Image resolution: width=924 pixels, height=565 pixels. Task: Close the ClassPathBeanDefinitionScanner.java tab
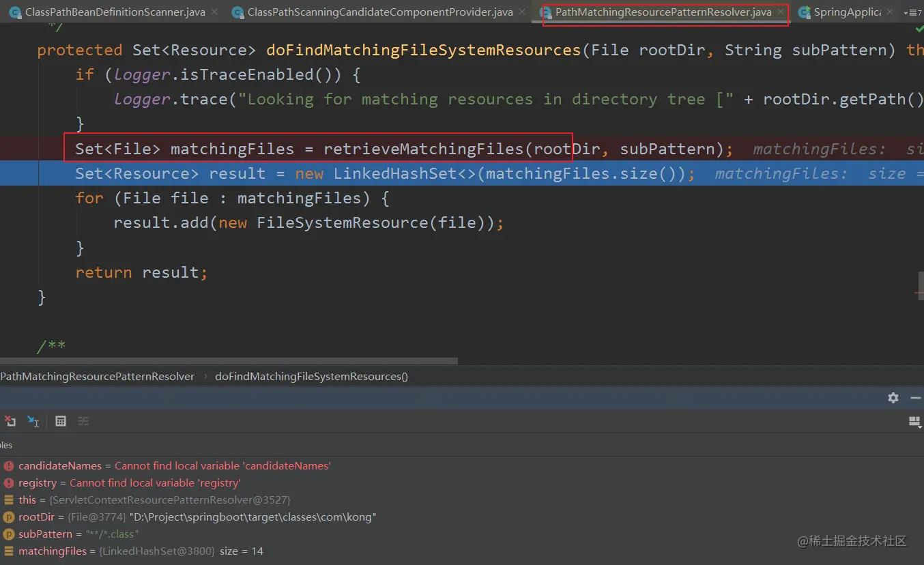(215, 12)
